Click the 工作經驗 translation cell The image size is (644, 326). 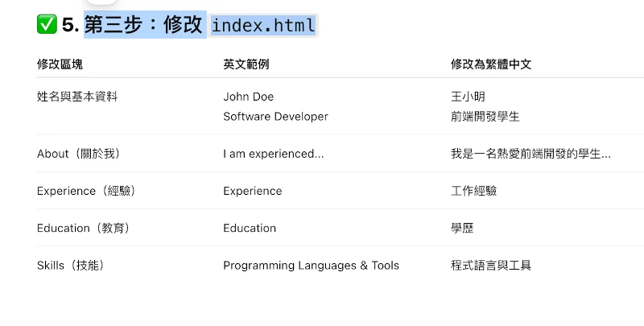tap(473, 191)
